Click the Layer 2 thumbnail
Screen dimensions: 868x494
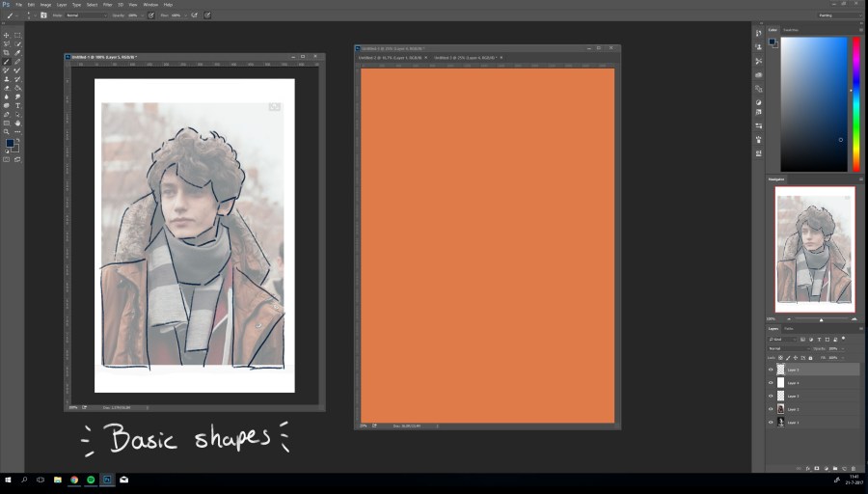(x=781, y=409)
